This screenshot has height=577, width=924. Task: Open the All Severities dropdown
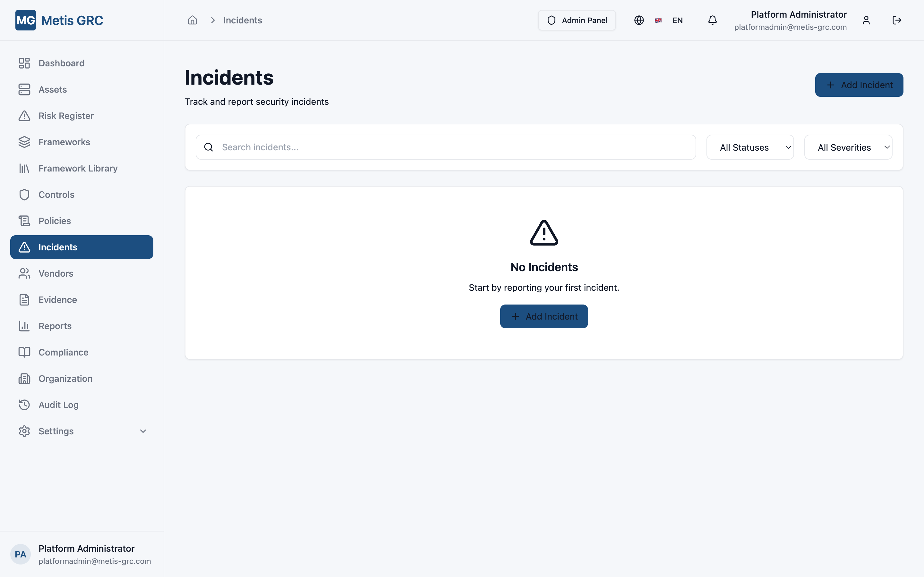848,147
